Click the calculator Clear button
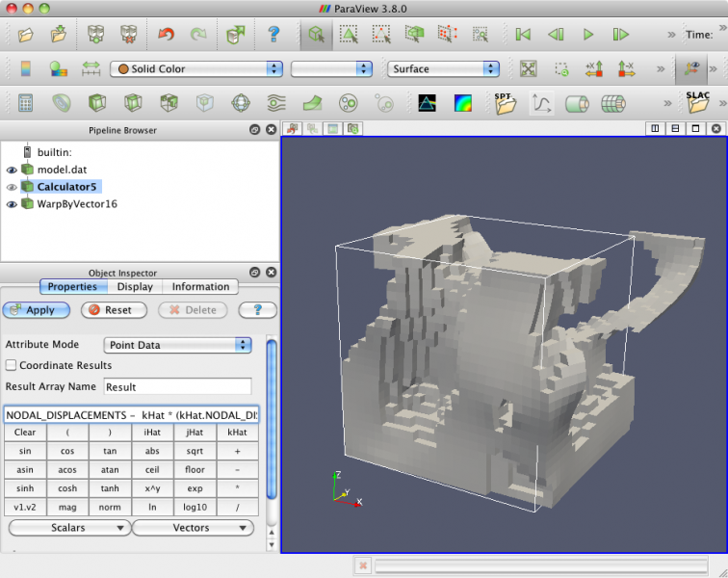Screen dimensions: 728x578 coord(25,433)
